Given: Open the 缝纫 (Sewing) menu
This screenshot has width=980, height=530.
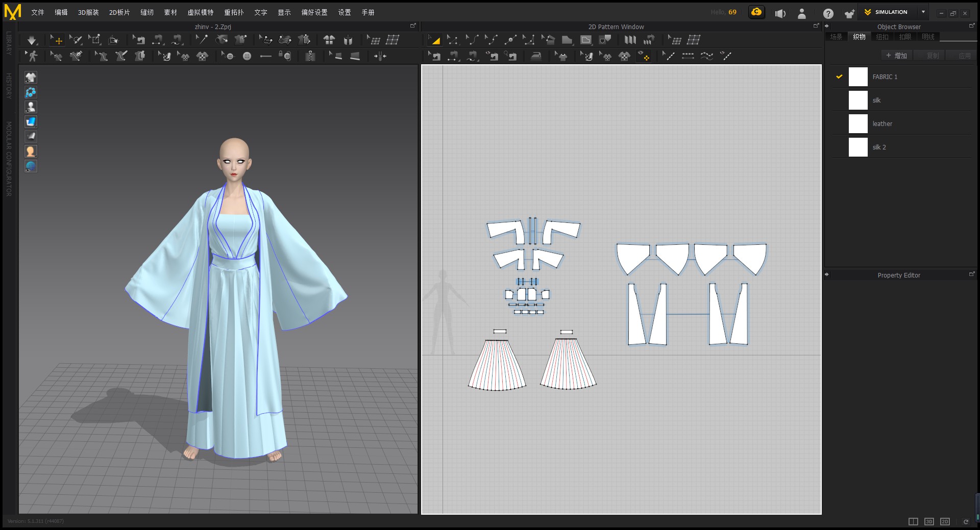Looking at the screenshot, I should (147, 12).
